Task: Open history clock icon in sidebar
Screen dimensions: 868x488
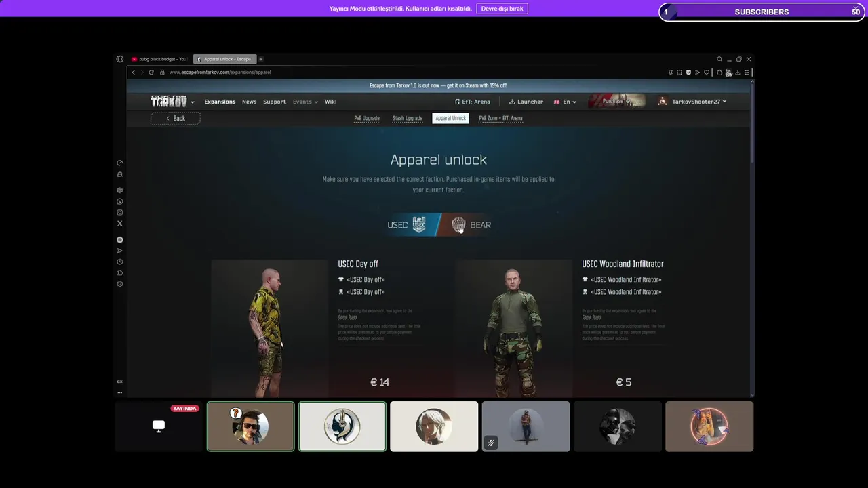Action: pos(120,262)
